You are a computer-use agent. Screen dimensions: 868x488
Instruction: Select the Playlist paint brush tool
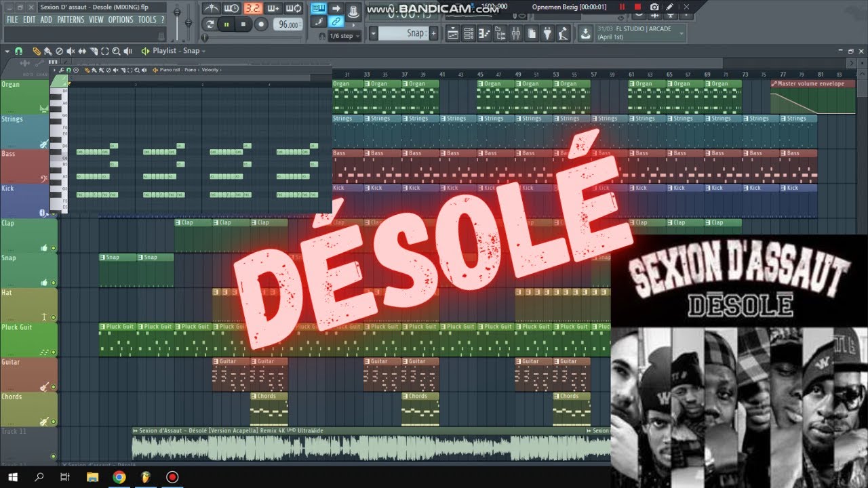[x=48, y=51]
